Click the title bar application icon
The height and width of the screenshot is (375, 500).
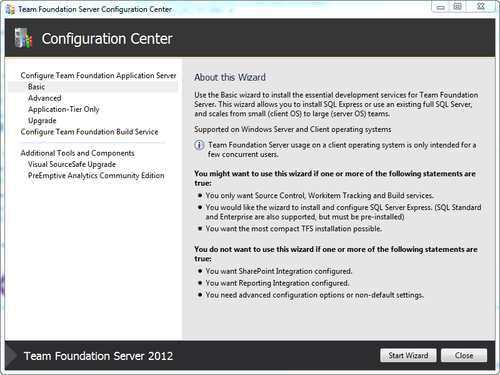click(10, 9)
